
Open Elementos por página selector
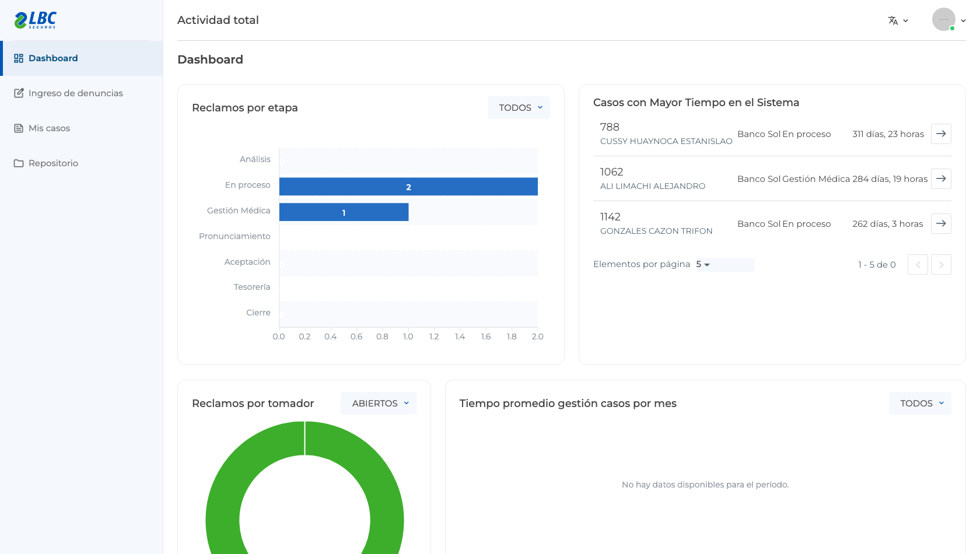click(724, 264)
